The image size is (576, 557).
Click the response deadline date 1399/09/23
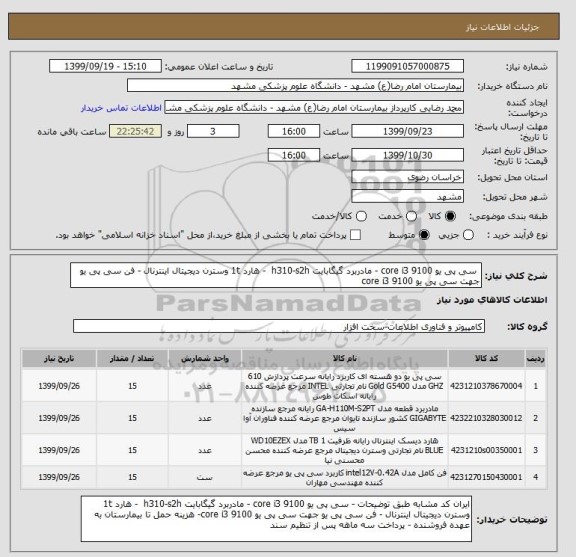[x=407, y=132]
